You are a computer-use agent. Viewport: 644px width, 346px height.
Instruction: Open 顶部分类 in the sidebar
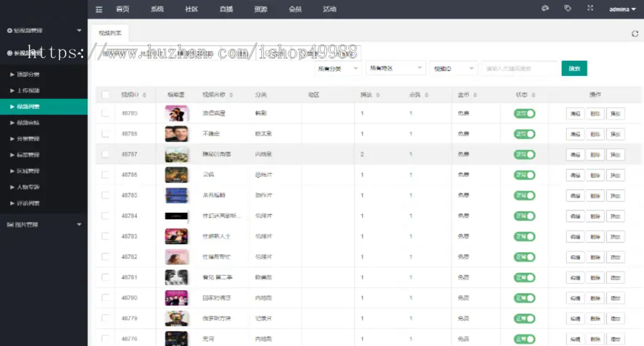point(44,75)
